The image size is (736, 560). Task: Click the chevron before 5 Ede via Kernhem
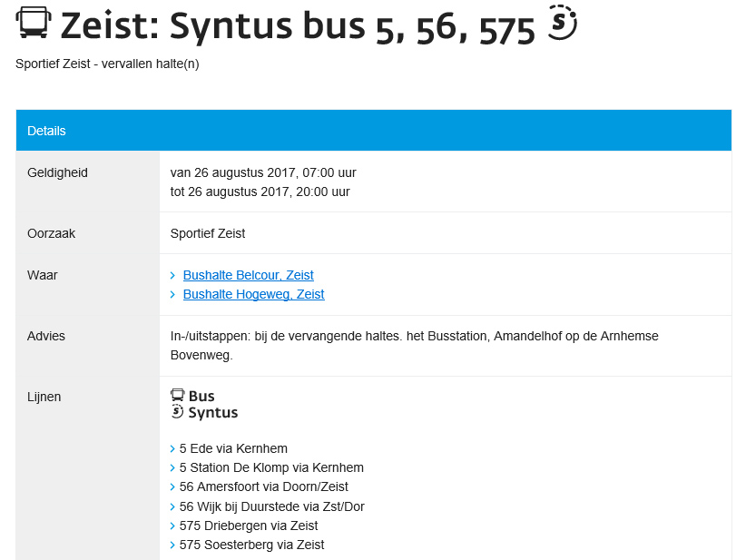(x=172, y=449)
